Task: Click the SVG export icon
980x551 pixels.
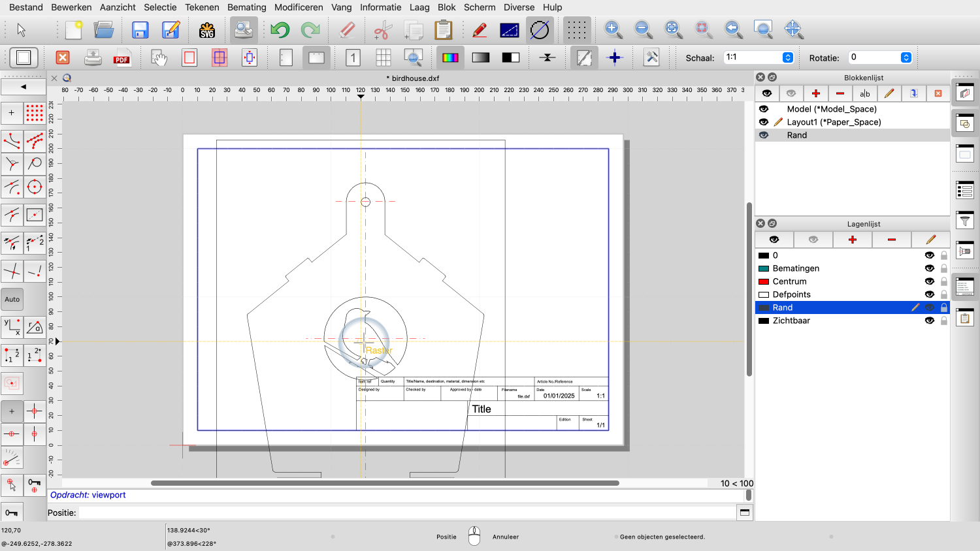Action: point(207,30)
